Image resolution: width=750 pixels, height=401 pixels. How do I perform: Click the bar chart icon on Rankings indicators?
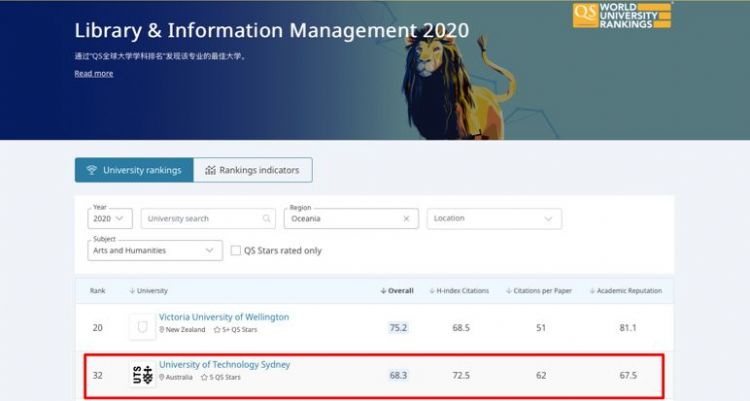pyautogui.click(x=210, y=170)
